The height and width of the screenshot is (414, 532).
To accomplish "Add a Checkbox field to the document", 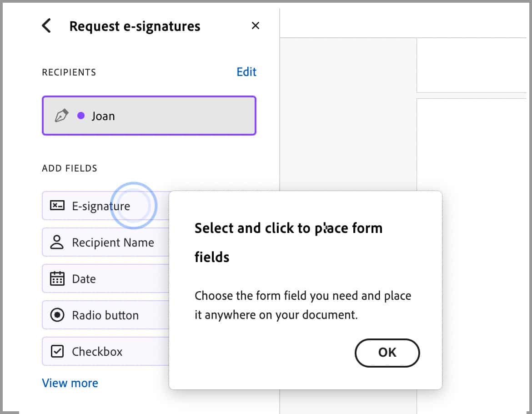I will (97, 351).
